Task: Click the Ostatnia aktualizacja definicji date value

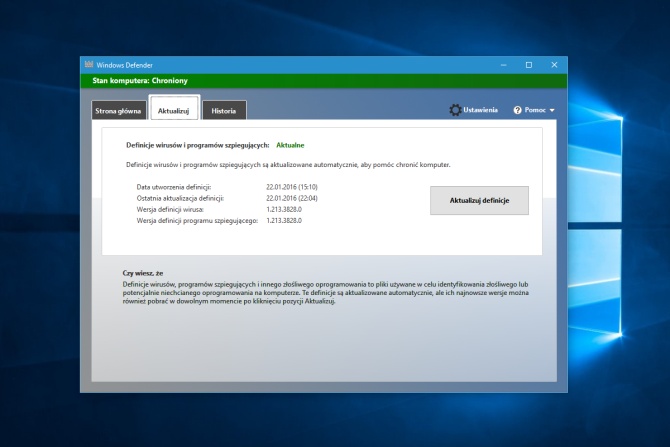Action: [293, 198]
